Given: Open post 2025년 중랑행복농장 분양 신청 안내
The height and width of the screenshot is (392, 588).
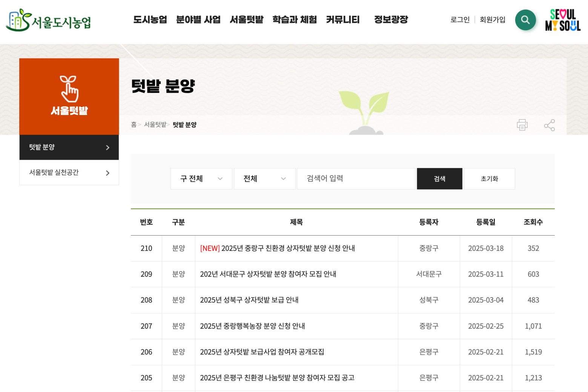Looking at the screenshot, I should point(252,326).
